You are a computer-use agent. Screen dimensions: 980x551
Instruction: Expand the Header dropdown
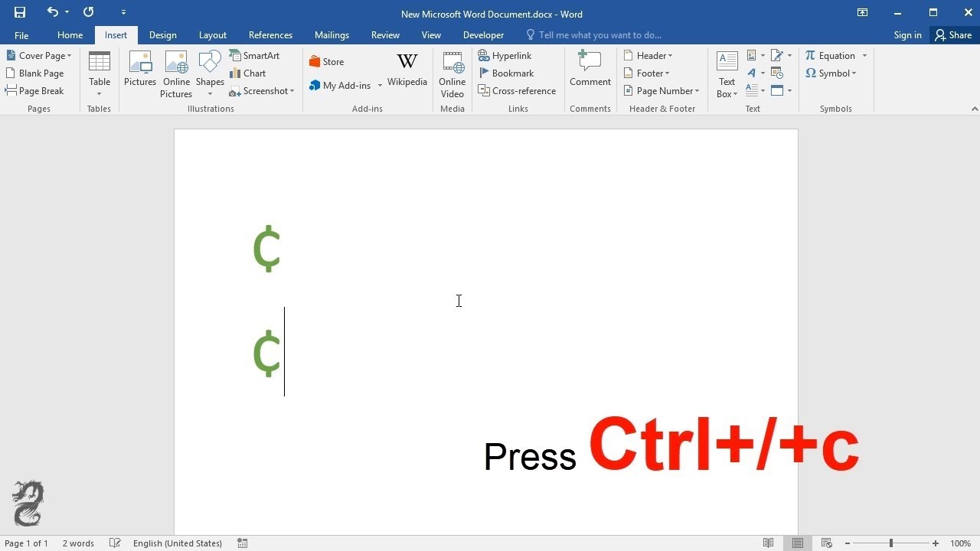(650, 55)
